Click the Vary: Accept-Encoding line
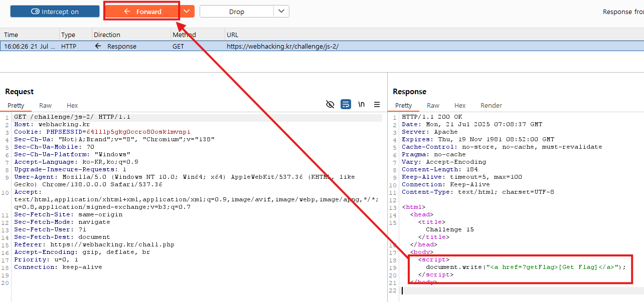Viewport: 644px width, 302px height. click(444, 162)
